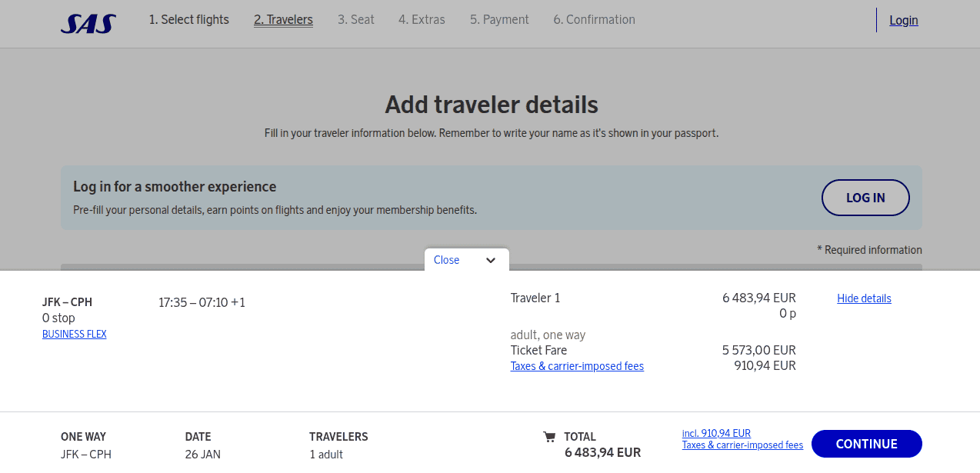This screenshot has height=473, width=980.
Task: Click the Traveler 1 heading
Action: click(x=535, y=298)
